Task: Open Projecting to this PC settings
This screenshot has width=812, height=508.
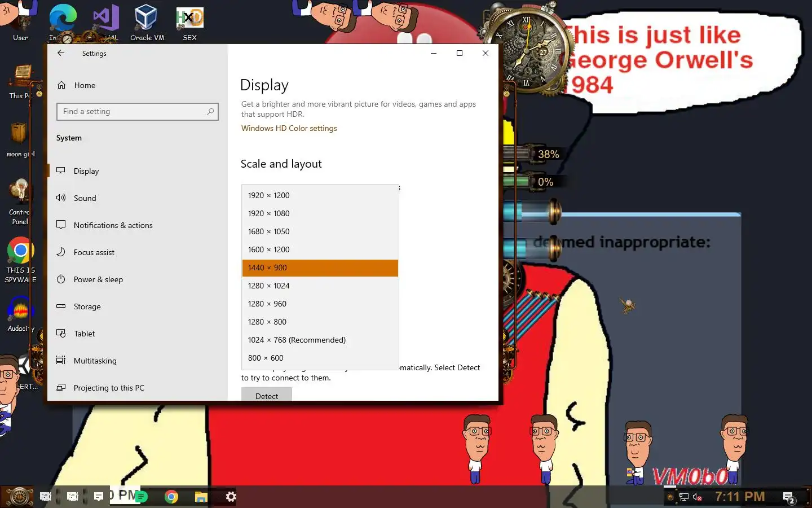Action: coord(138,388)
